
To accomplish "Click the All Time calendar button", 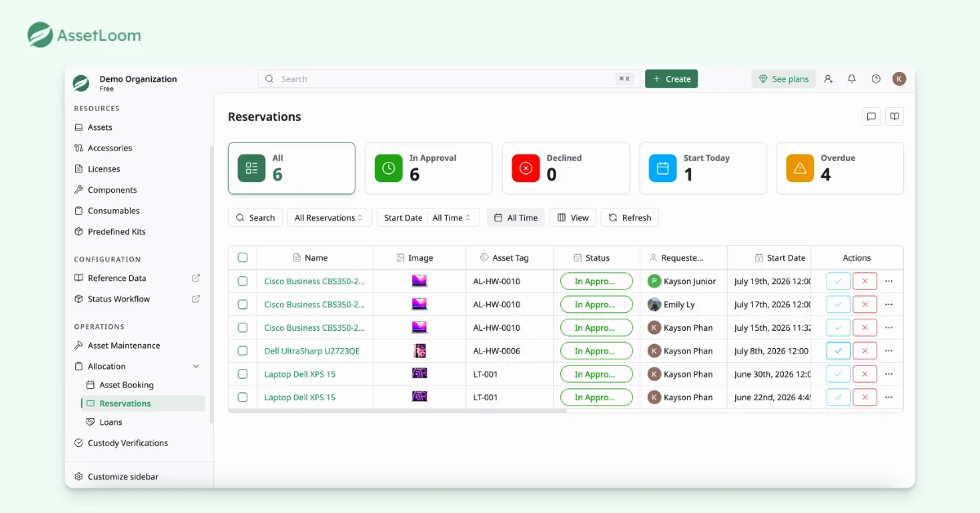I will 515,218.
